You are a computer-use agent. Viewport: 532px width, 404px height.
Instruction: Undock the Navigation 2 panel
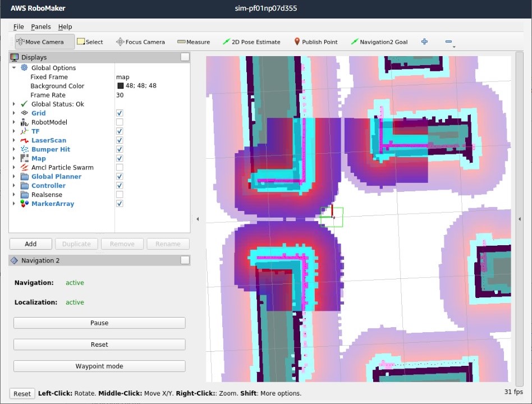coord(185,260)
